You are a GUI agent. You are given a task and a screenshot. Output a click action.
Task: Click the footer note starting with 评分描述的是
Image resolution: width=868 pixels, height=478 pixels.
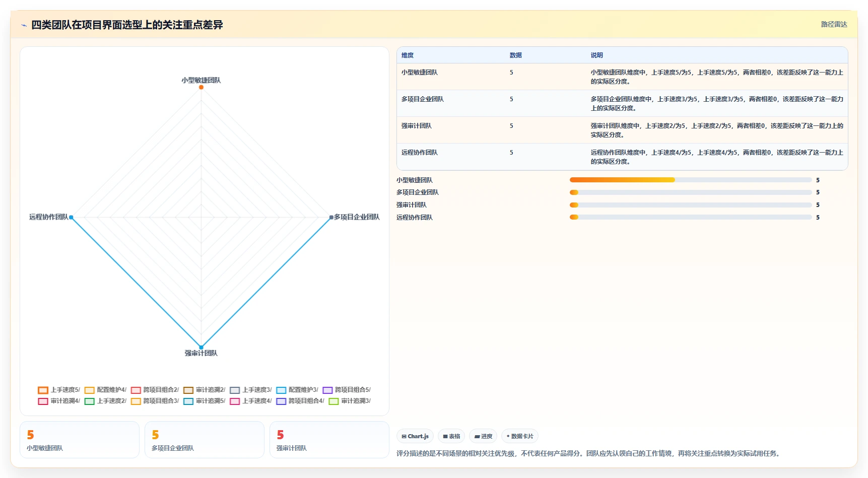click(589, 453)
